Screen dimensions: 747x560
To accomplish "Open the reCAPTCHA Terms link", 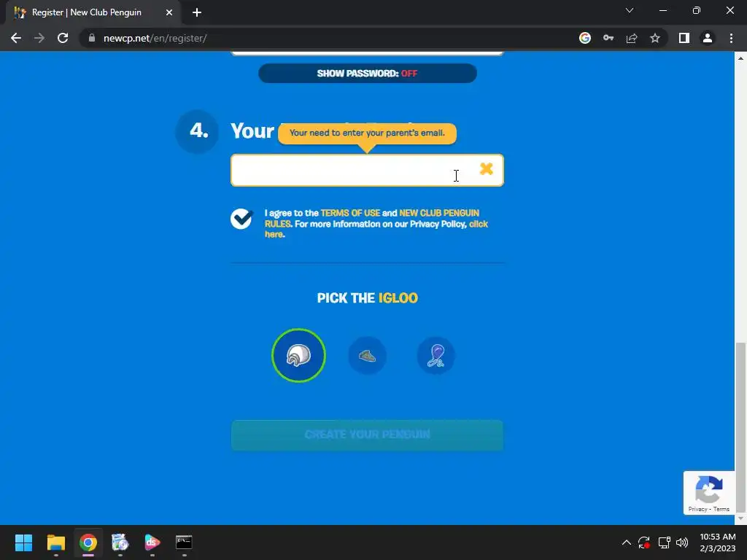I will click(721, 509).
